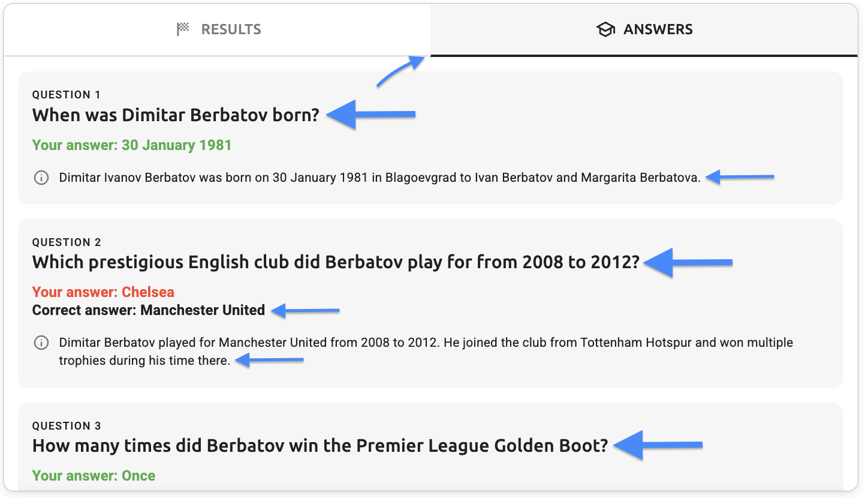Click the Golden Boot question heading
Screen dimensions: 868x498
tap(320, 446)
